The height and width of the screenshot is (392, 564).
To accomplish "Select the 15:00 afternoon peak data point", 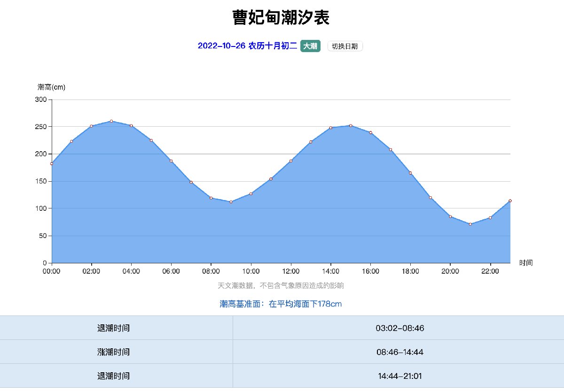I will point(351,125).
